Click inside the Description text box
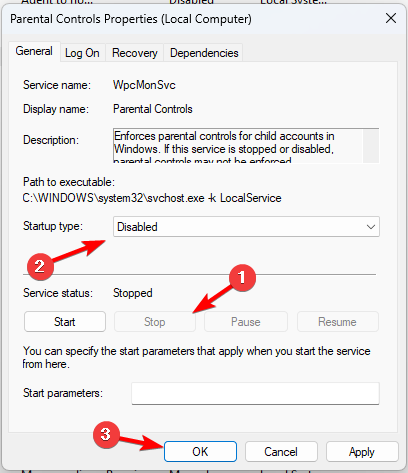This screenshot has width=408, height=473. pos(238,146)
